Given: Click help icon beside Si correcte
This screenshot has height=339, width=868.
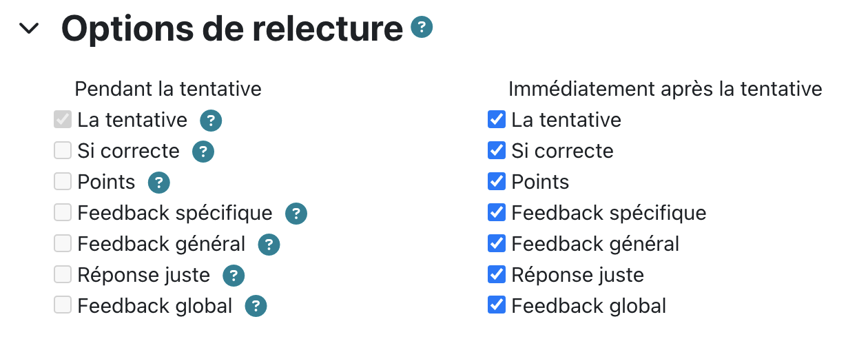Looking at the screenshot, I should pos(203,152).
